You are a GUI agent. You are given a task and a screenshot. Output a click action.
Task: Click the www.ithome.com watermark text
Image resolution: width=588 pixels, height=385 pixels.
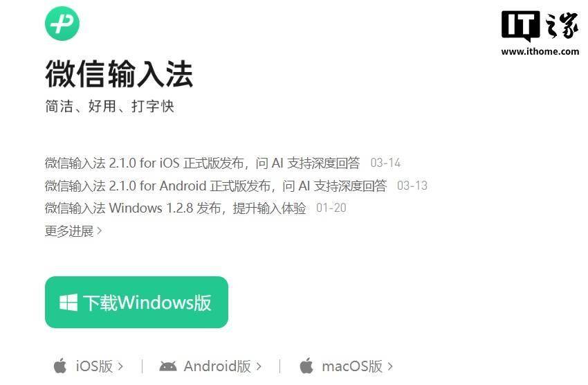point(540,51)
